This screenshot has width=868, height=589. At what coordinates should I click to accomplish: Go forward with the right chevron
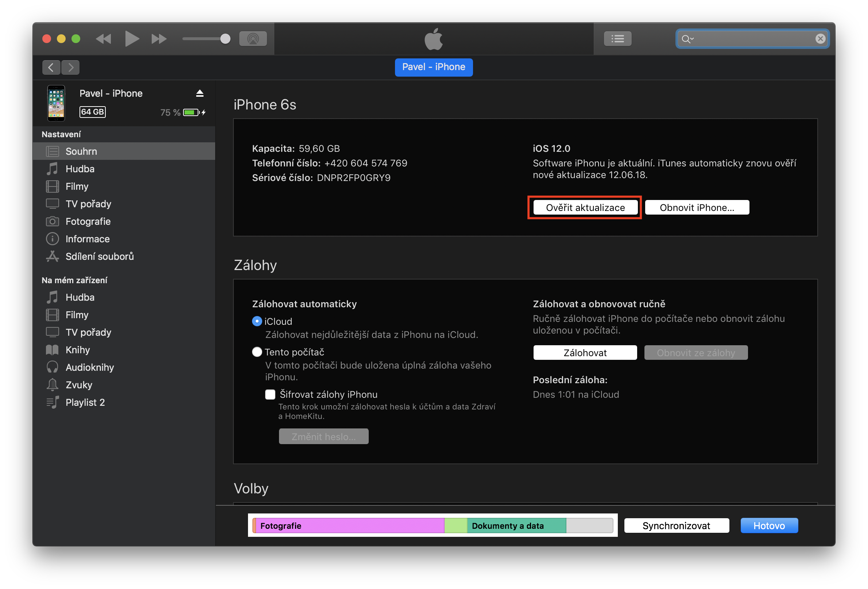(x=71, y=68)
